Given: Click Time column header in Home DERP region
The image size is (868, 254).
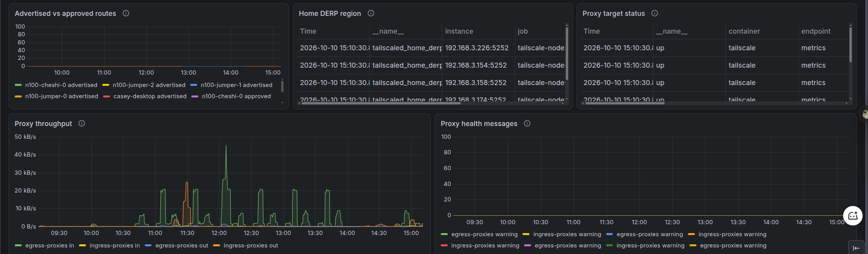Looking at the screenshot, I should point(308,31).
